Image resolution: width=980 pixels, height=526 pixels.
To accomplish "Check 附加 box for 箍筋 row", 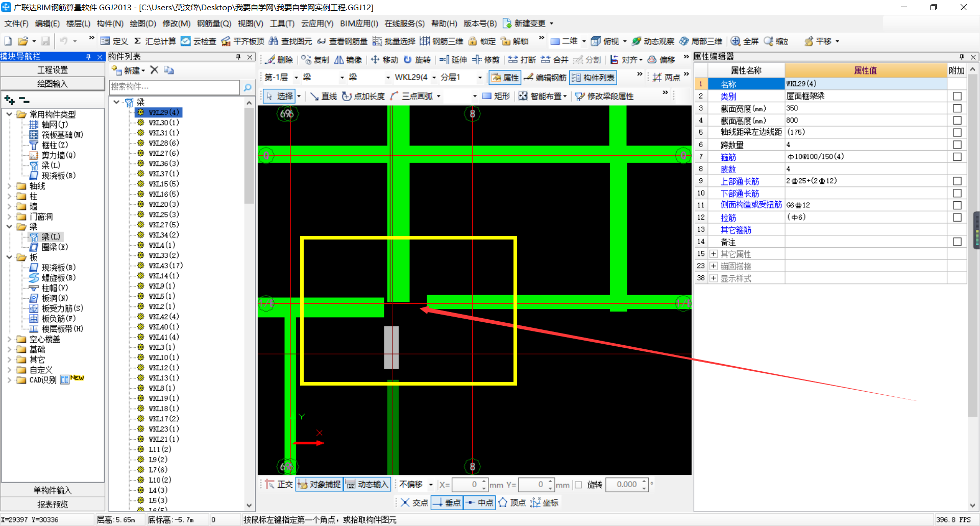I will pos(957,157).
